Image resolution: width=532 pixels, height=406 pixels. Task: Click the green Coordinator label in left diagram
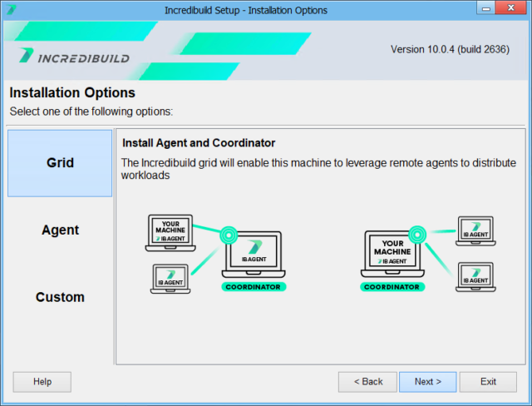[254, 287]
